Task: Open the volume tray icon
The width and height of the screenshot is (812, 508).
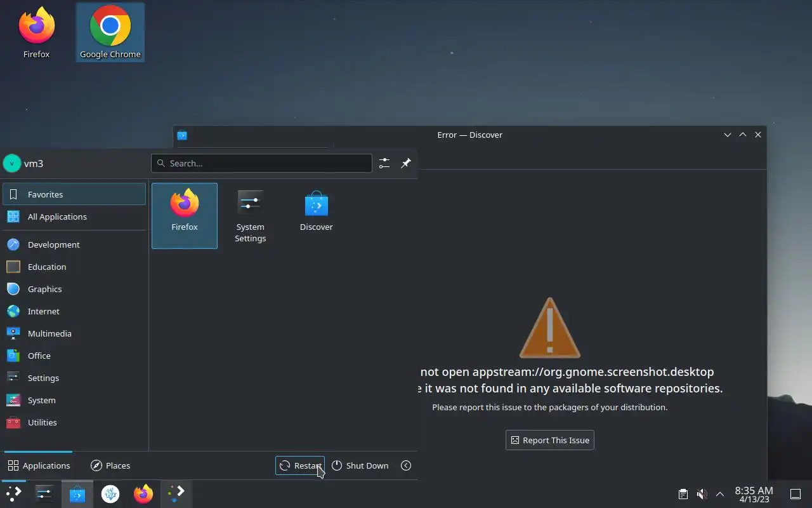Action: [702, 494]
